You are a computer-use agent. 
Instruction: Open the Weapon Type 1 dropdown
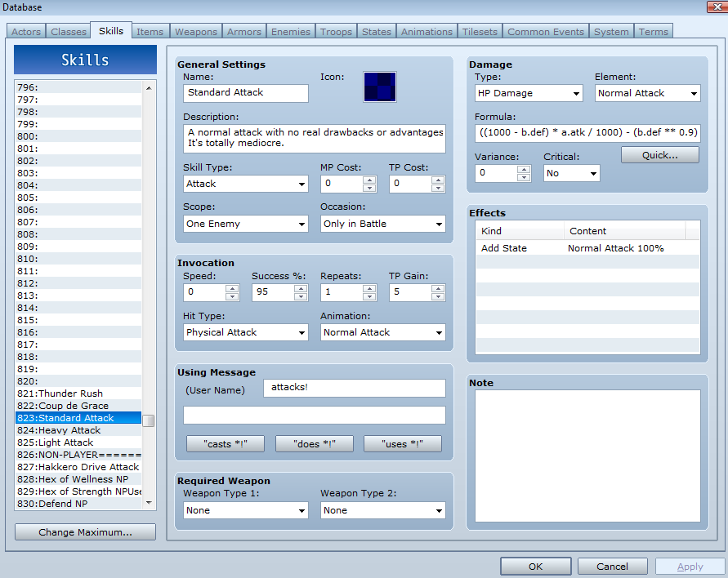click(246, 511)
